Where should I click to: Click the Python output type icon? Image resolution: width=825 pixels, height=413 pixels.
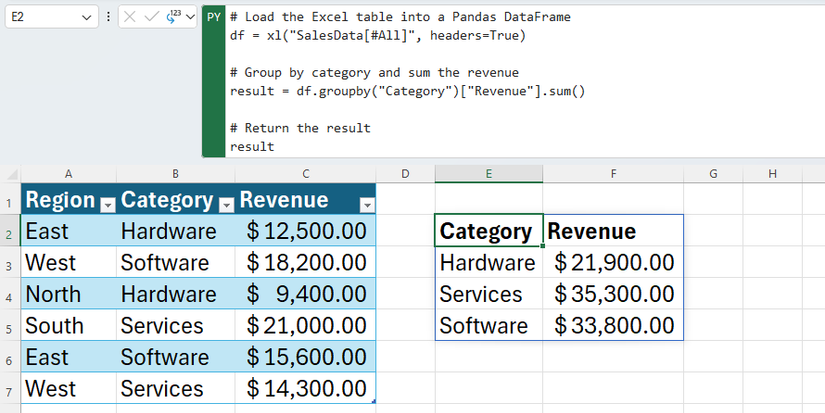pos(175,17)
